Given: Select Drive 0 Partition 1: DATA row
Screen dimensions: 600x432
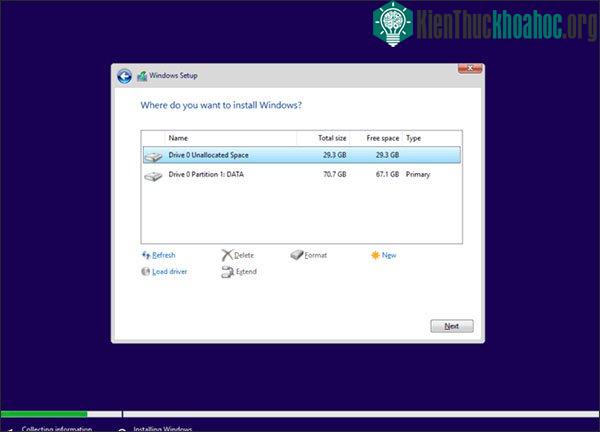Looking at the screenshot, I should 302,174.
